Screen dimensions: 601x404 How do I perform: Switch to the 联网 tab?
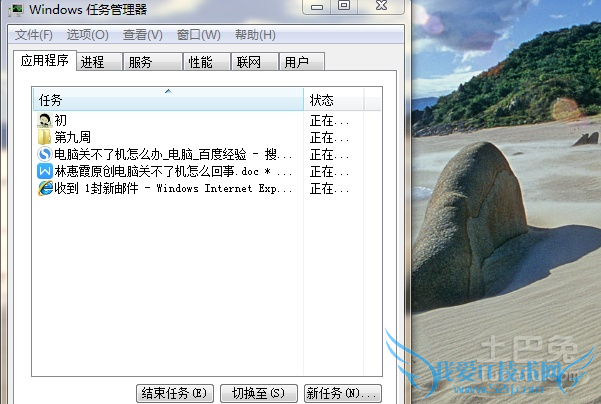tap(255, 62)
